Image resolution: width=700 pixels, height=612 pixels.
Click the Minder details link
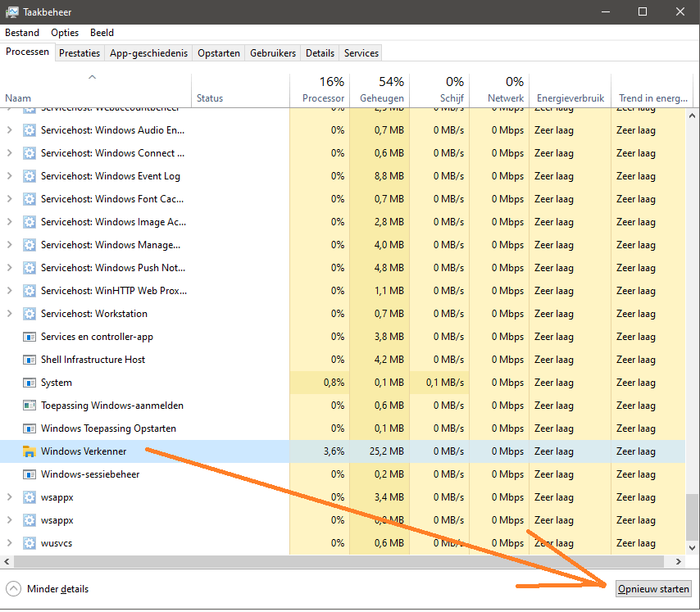[x=57, y=589]
